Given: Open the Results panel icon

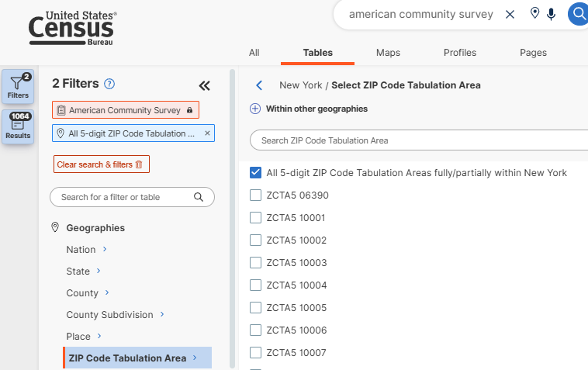Looking at the screenshot, I should (18, 126).
